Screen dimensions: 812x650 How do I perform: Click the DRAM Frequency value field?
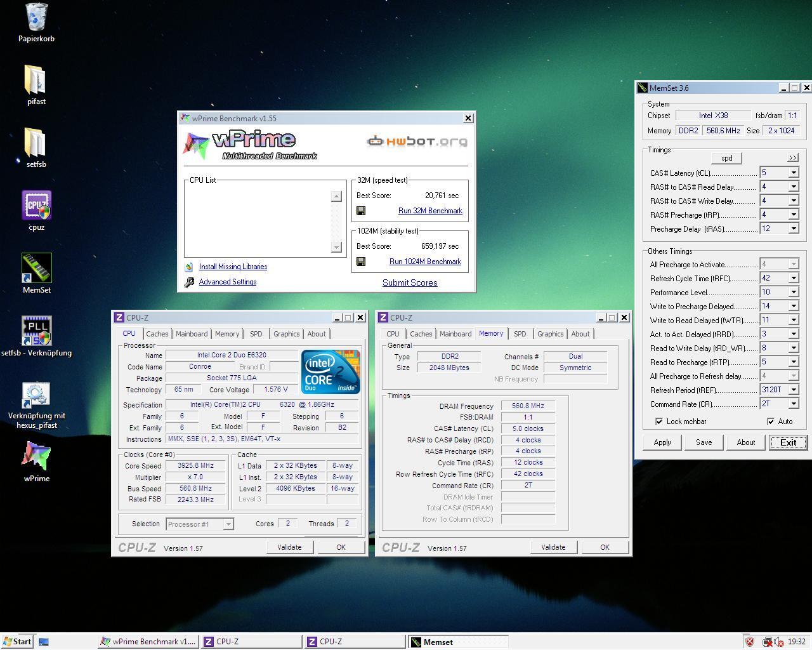(x=528, y=406)
